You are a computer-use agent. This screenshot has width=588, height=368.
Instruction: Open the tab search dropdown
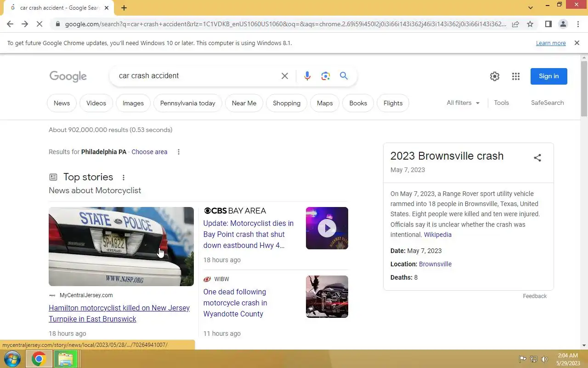[531, 8]
